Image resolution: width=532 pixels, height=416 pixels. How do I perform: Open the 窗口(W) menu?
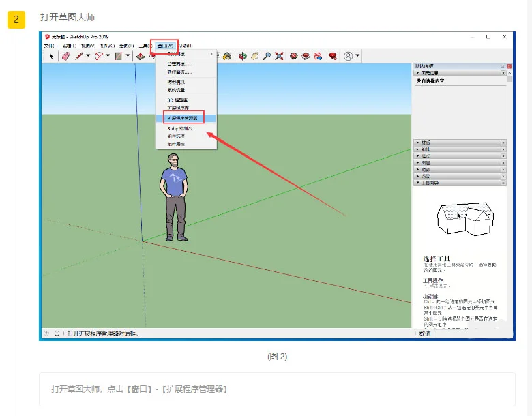(x=165, y=46)
